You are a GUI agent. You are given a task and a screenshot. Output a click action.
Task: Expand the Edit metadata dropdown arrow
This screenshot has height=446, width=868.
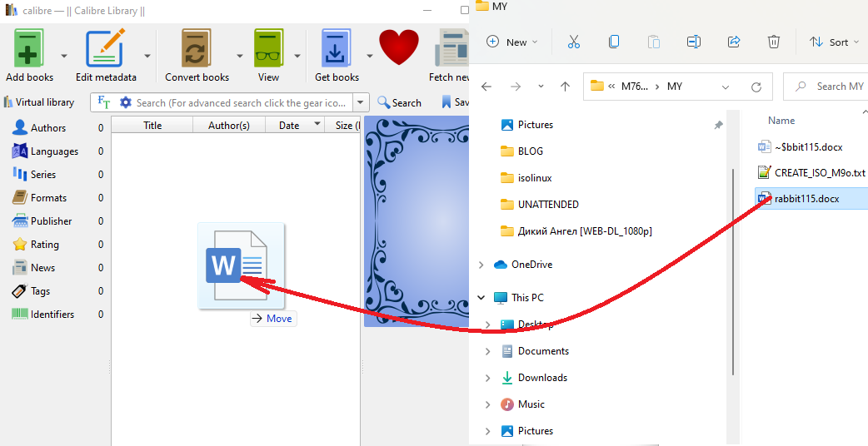(x=147, y=56)
